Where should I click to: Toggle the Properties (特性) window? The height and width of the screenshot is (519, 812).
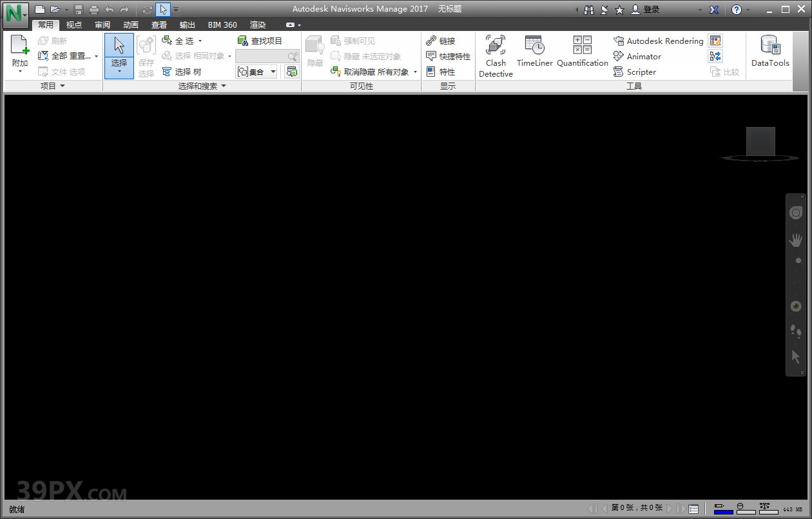(441, 72)
